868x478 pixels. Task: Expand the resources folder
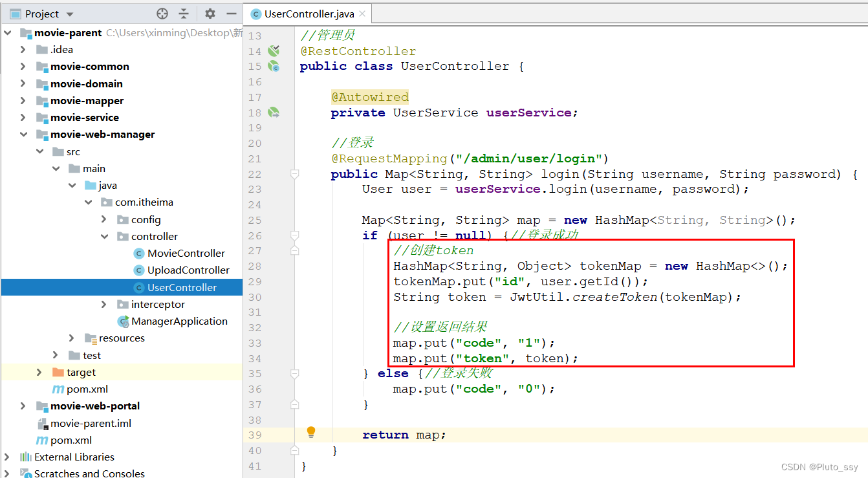(x=72, y=338)
